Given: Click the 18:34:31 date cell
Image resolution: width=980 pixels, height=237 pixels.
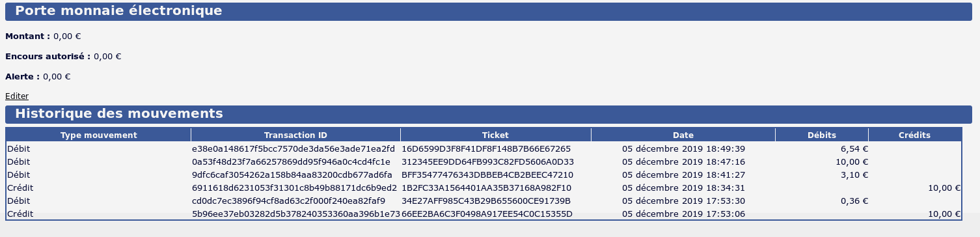Looking at the screenshot, I should (x=683, y=188).
